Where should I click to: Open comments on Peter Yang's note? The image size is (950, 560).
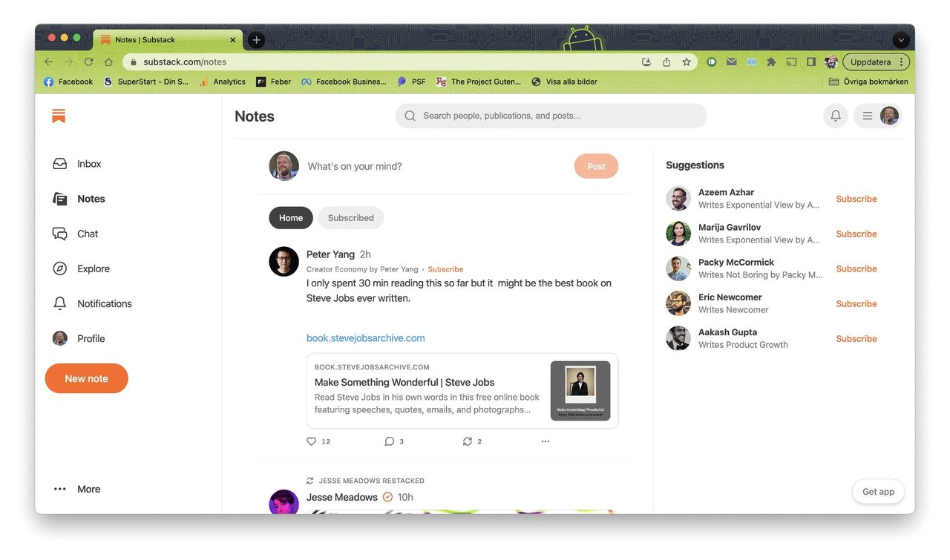click(390, 441)
